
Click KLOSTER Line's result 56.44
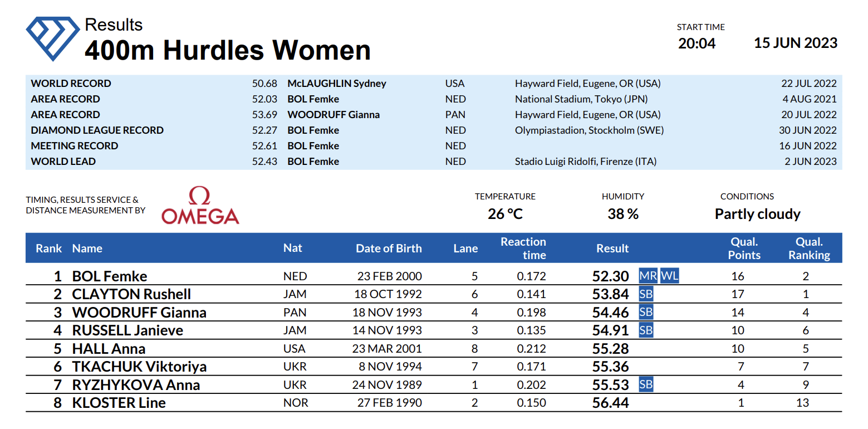[610, 403]
